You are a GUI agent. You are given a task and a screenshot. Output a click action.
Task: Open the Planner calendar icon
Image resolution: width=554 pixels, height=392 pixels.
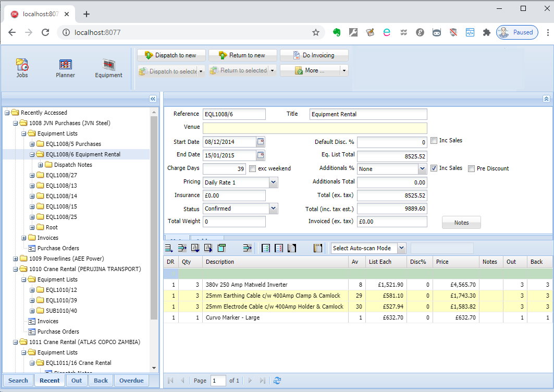(65, 65)
